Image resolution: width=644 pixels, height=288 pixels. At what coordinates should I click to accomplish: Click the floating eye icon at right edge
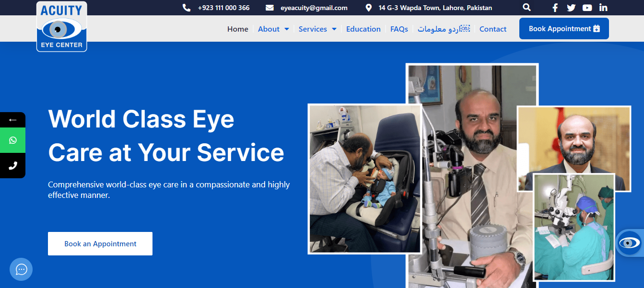pos(630,243)
